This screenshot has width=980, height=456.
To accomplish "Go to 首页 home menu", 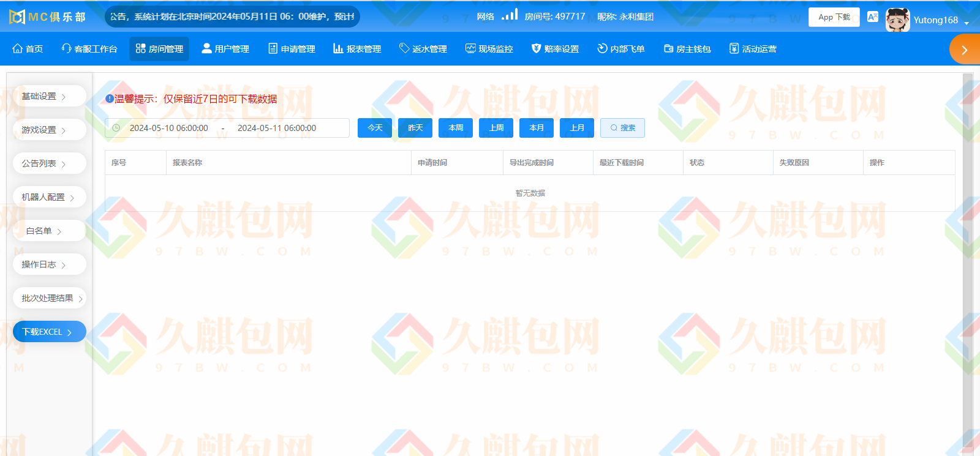I will [x=28, y=49].
